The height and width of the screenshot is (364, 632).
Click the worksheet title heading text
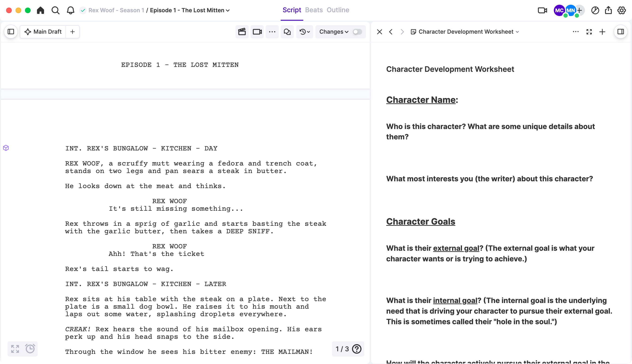pyautogui.click(x=450, y=69)
